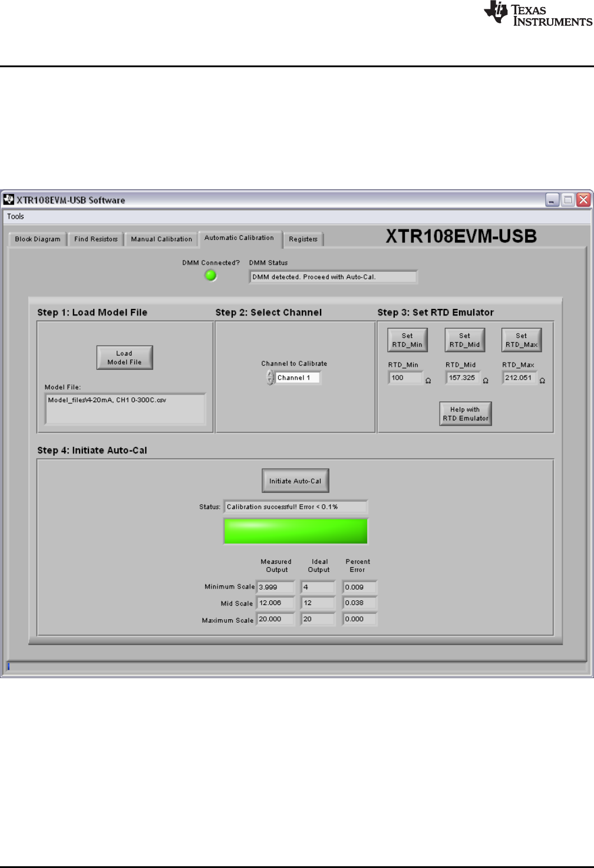Screen dimensions: 594x868
Task: Click Mid Scale measured output 12.006
Action: [275, 603]
